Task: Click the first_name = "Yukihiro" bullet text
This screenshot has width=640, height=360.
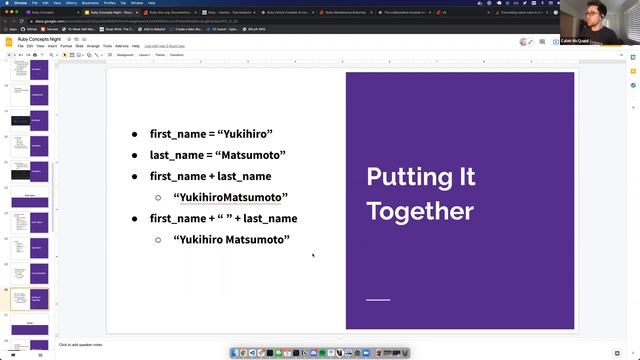Action: coord(211,134)
